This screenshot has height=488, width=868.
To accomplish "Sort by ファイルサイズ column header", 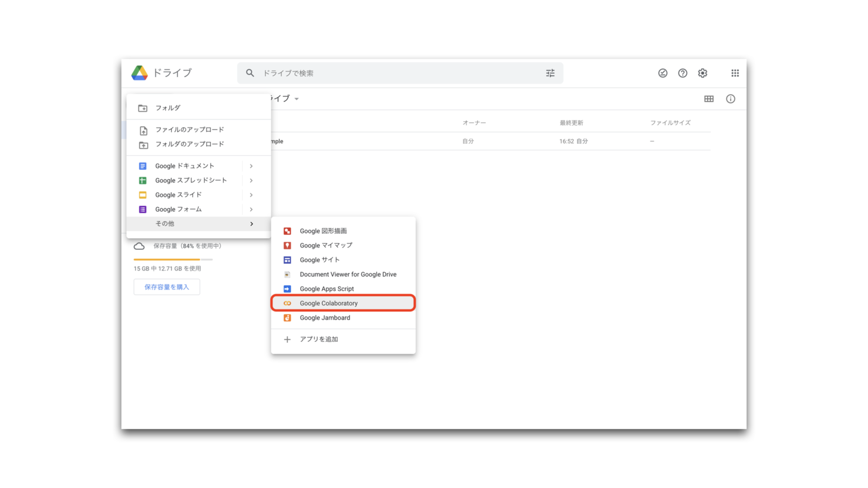I will pos(670,123).
